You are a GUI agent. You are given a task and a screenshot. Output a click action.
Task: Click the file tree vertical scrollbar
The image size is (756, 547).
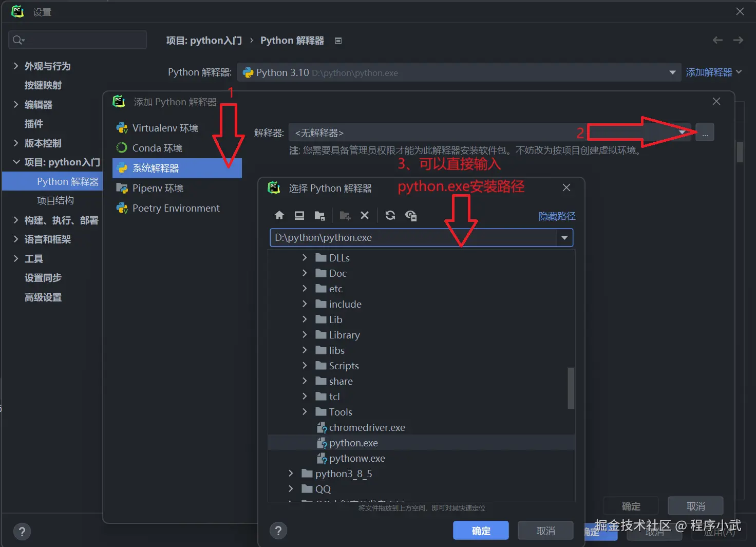pos(571,388)
